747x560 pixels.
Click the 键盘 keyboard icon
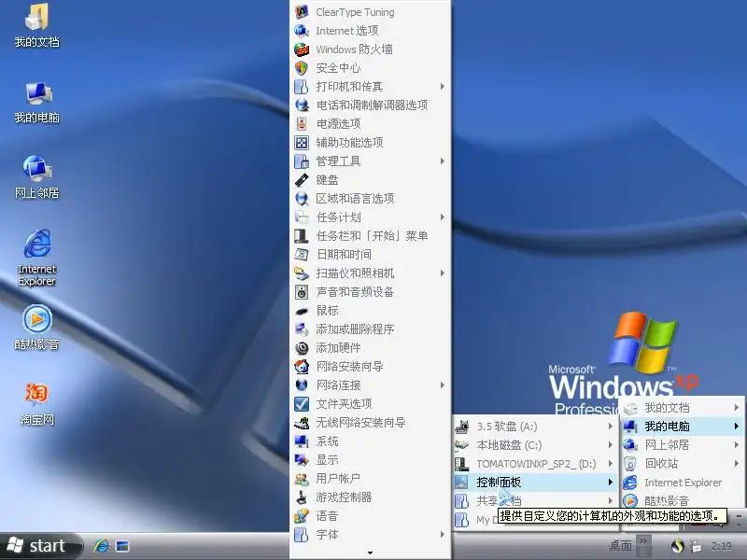pyautogui.click(x=302, y=180)
